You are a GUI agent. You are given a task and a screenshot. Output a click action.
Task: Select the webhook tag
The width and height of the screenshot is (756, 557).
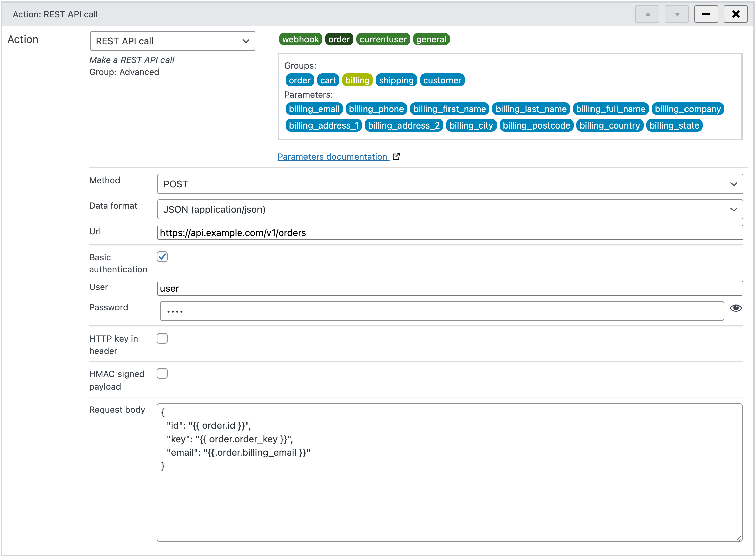click(300, 39)
